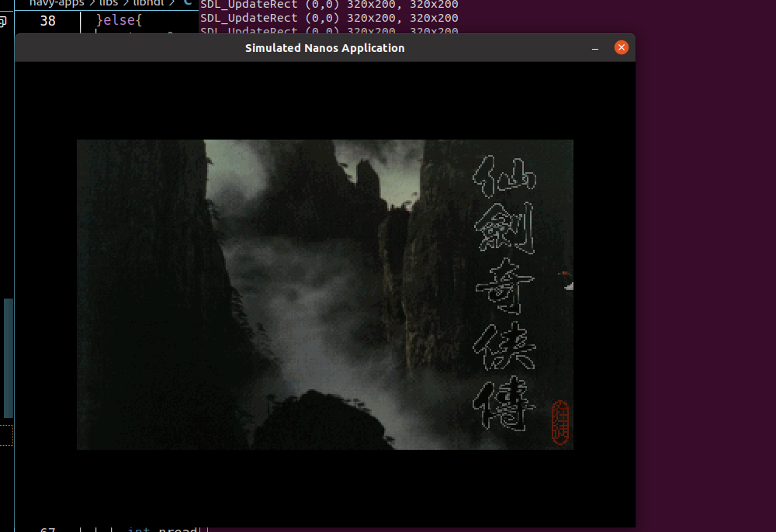Image resolution: width=776 pixels, height=532 pixels.
Task: Open the "libndl" breadcrumb in the editor
Action: click(148, 3)
